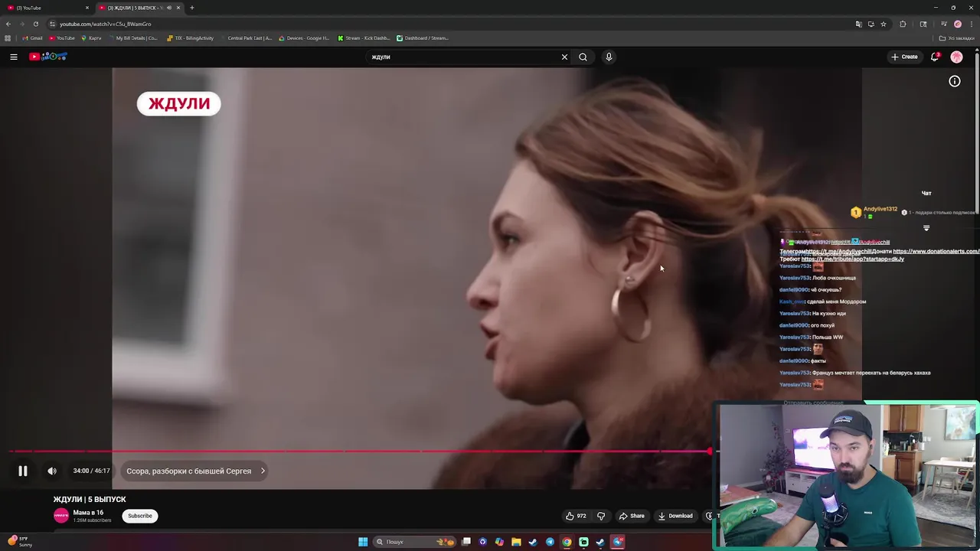Open Gmail bookmark
The width and height of the screenshot is (980, 551).
[x=32, y=38]
